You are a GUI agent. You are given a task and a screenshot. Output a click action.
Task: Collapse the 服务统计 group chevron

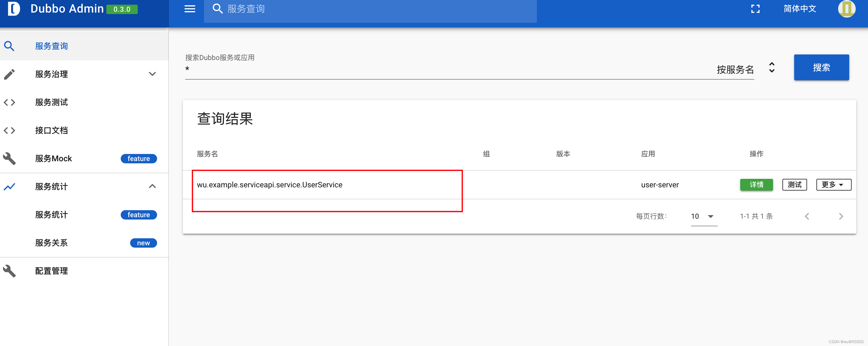click(x=152, y=186)
